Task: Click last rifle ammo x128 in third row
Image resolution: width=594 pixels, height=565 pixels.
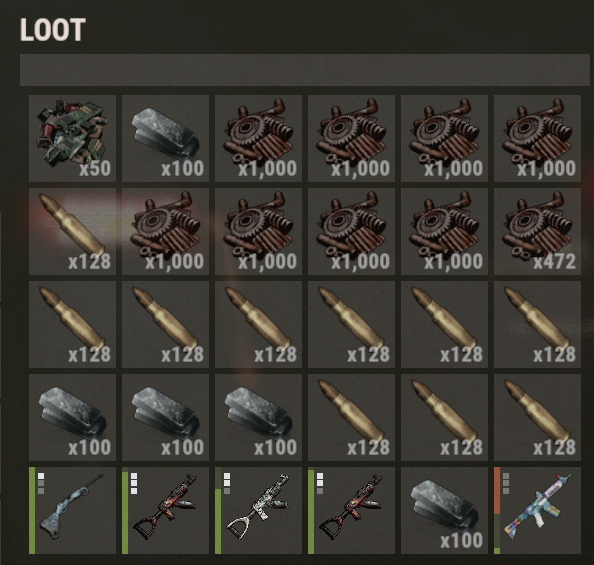Action: coord(538,324)
